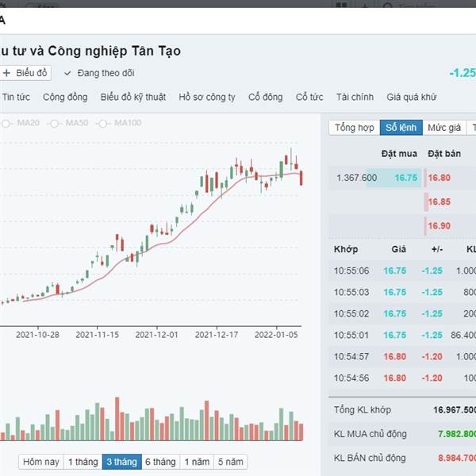Click the 2022-01-05 date axis label
Screen dimensions: 476x476
(276, 335)
